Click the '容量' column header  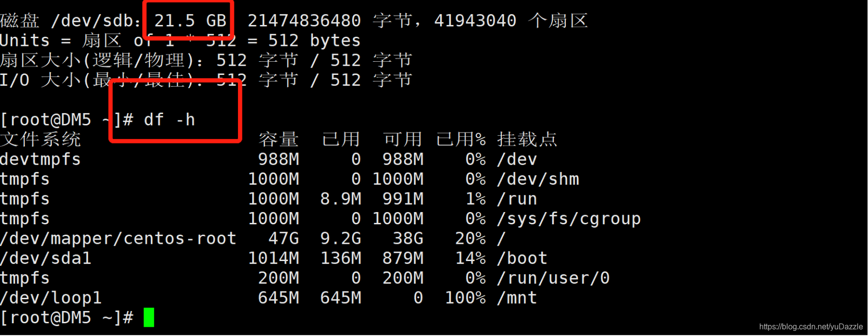click(x=279, y=139)
